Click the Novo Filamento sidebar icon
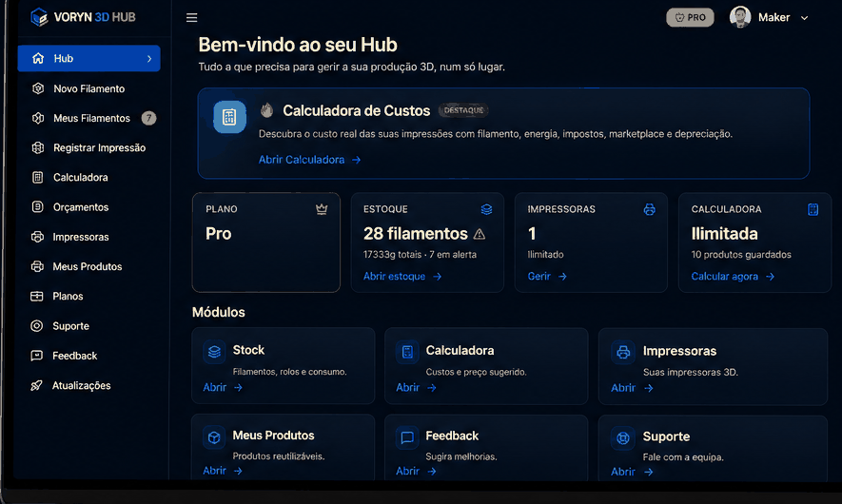This screenshot has height=504, width=842. point(38,88)
